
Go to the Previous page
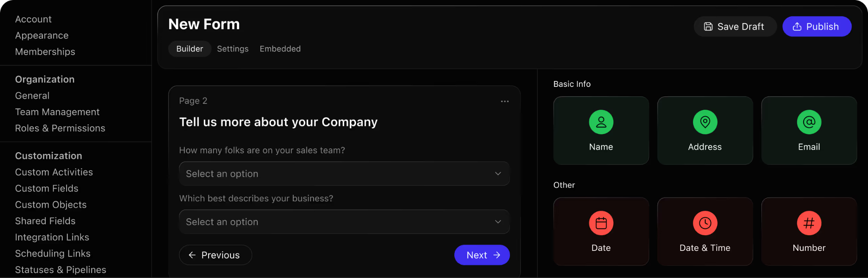(215, 255)
